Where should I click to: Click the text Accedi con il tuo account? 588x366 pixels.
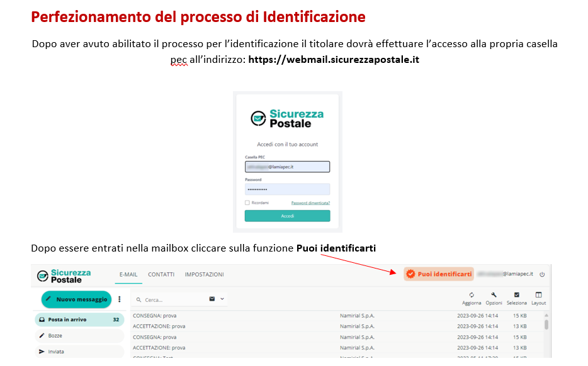(x=287, y=144)
